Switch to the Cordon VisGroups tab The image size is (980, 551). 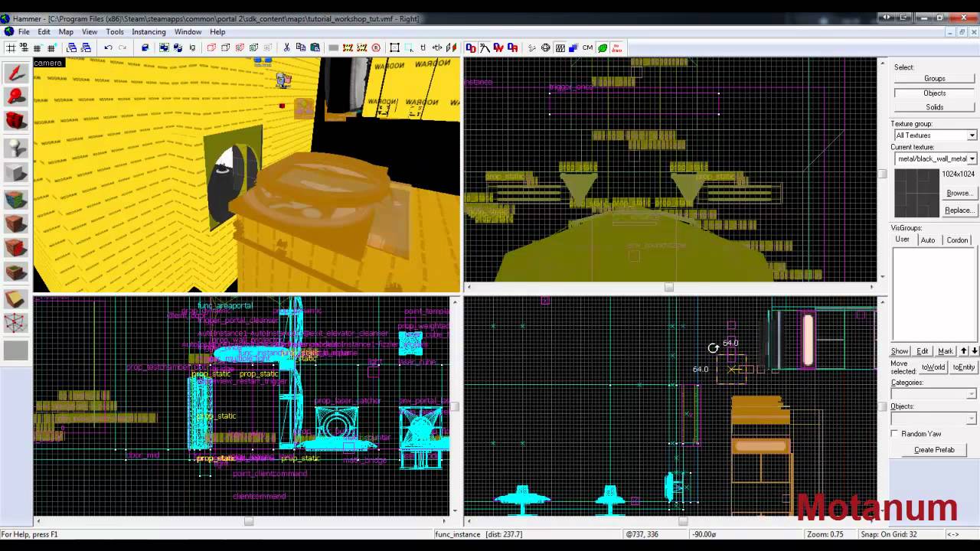point(957,240)
